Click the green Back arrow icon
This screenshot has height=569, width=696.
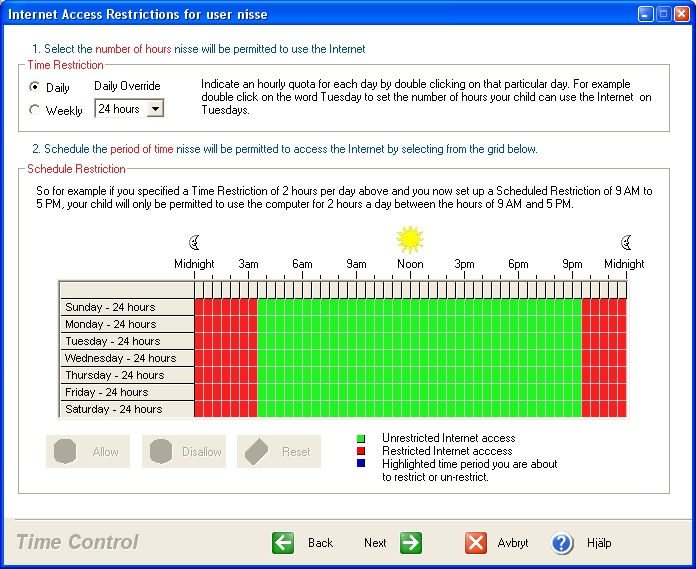coord(283,543)
